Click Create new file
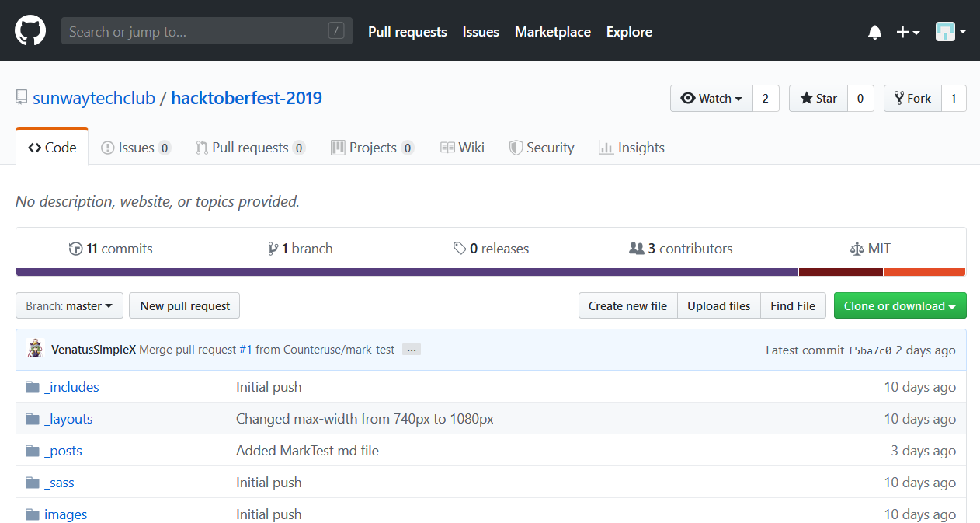The height and width of the screenshot is (523, 980). click(x=627, y=305)
